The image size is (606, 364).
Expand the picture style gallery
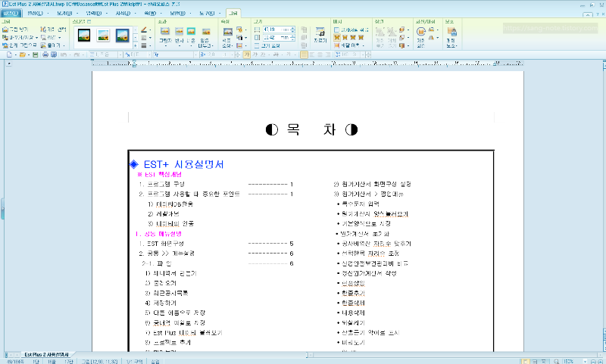click(136, 45)
